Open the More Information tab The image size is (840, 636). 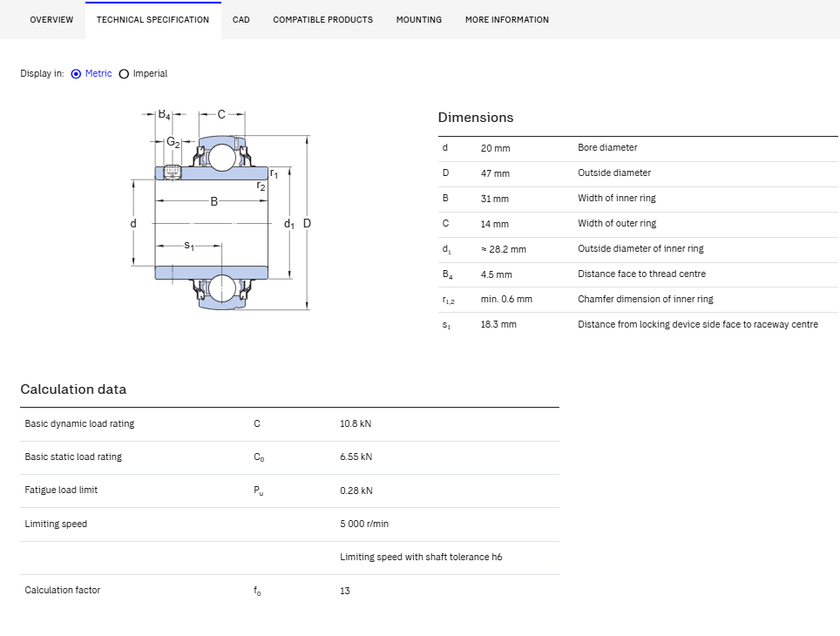coord(507,20)
